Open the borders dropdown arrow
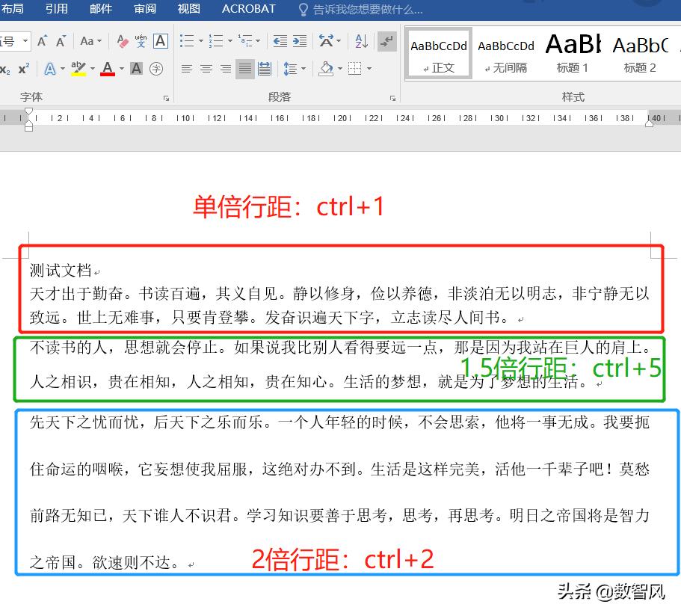This screenshot has height=616, width=681. [369, 69]
